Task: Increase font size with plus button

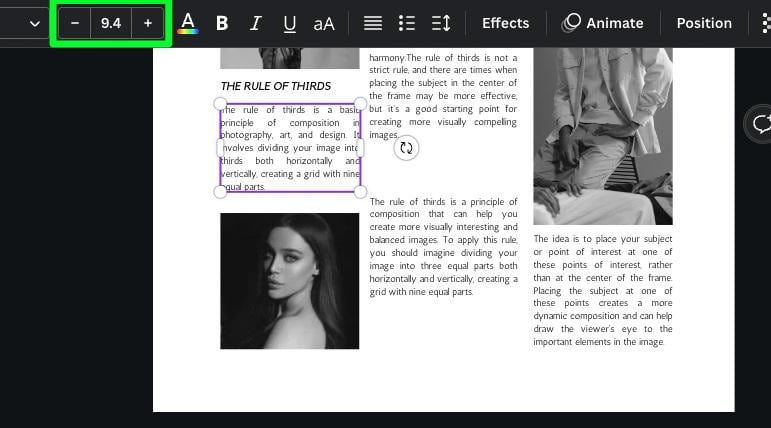Action: tap(148, 23)
